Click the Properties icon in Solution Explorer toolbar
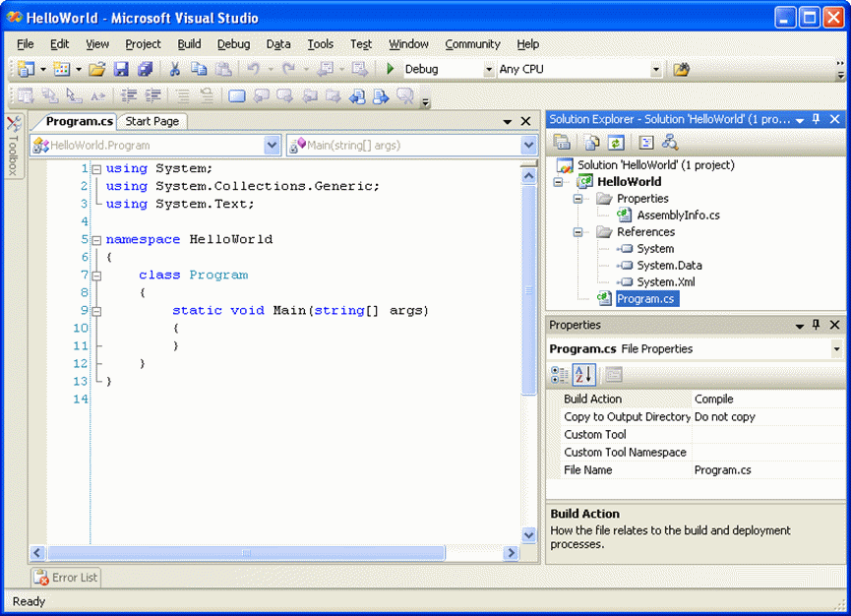 [x=562, y=143]
